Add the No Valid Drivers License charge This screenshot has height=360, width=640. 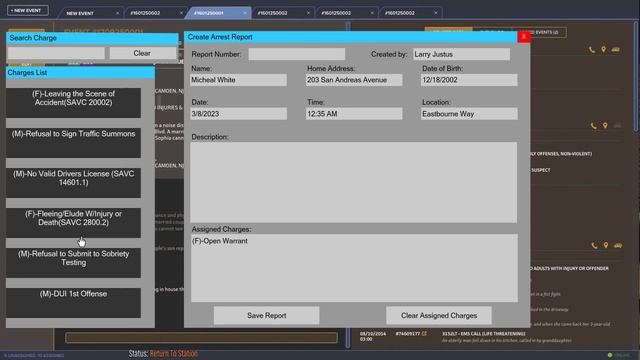coord(73,182)
